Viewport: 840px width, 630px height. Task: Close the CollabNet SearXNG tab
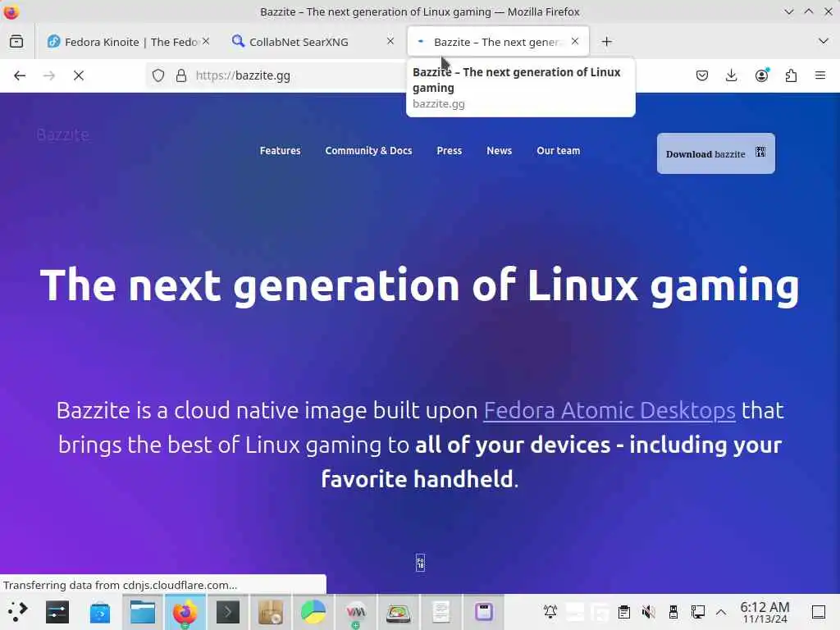[390, 41]
